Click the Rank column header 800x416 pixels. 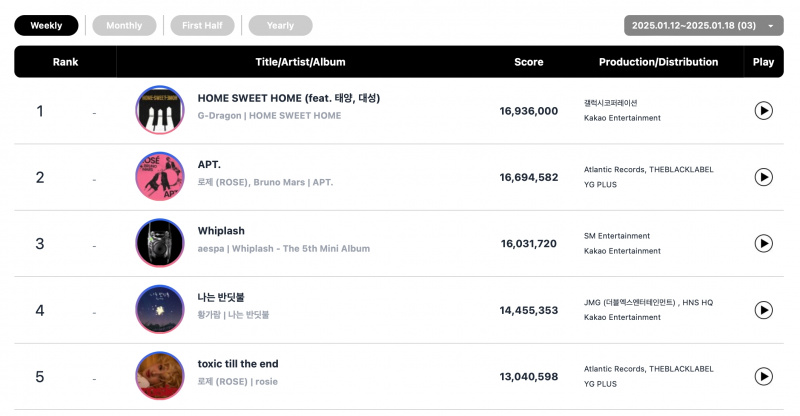(x=65, y=62)
